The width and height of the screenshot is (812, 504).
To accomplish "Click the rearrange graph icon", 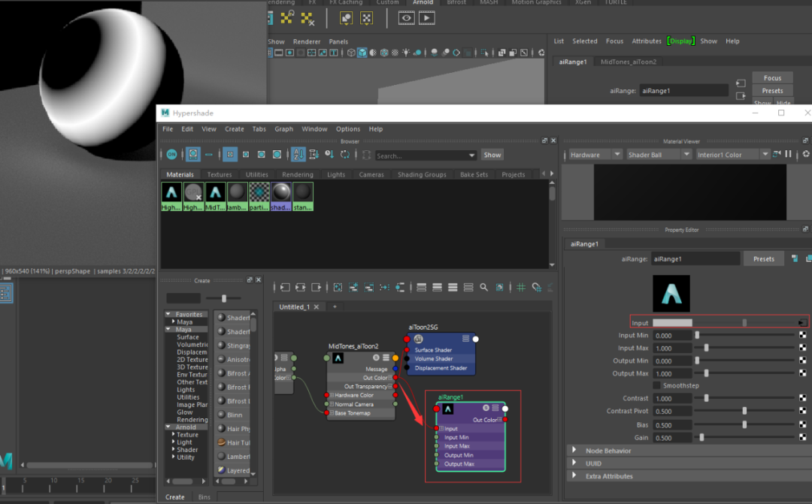I will coord(384,287).
